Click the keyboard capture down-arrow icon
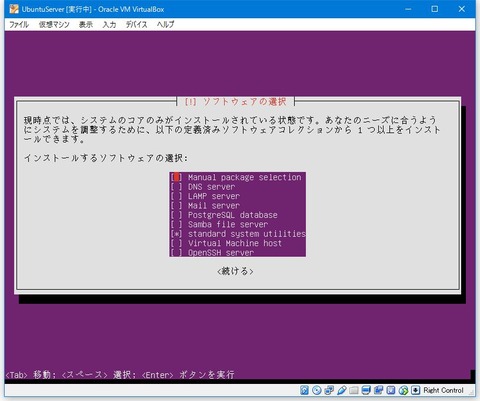Screen dimensions: 480x401 click(415, 390)
